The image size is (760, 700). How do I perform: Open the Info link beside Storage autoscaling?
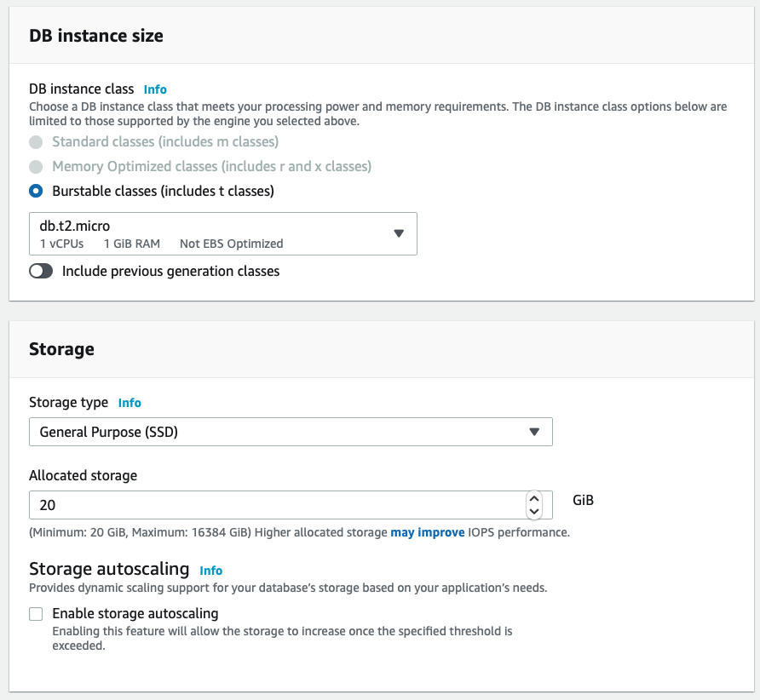tap(210, 571)
